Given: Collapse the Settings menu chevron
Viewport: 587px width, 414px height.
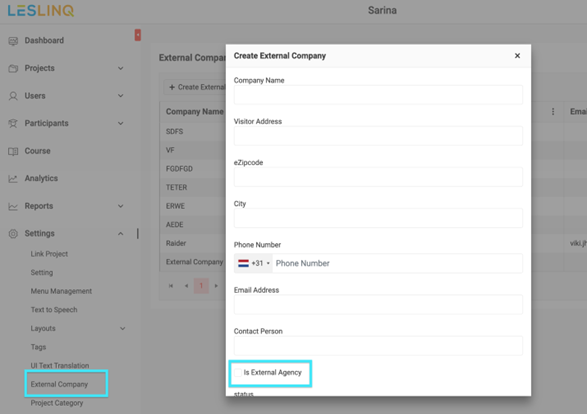Looking at the screenshot, I should tap(121, 234).
